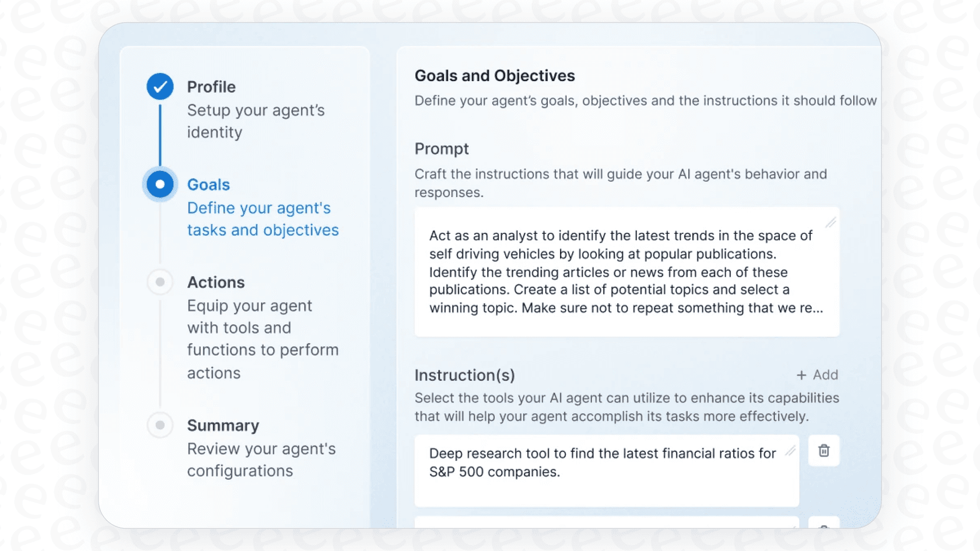Jump to the Summary step
The image size is (980, 551).
223,426
